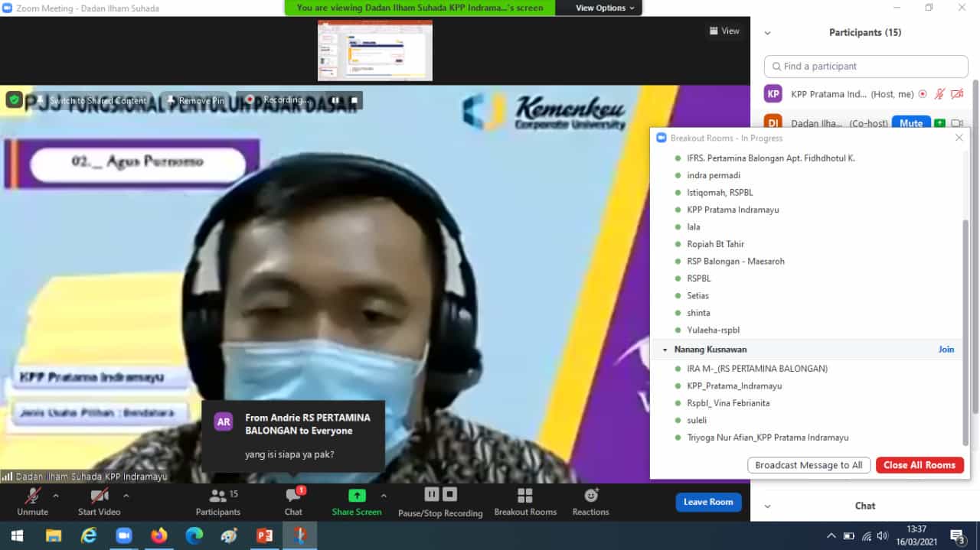Collapse the Participants panel section

pyautogui.click(x=767, y=33)
